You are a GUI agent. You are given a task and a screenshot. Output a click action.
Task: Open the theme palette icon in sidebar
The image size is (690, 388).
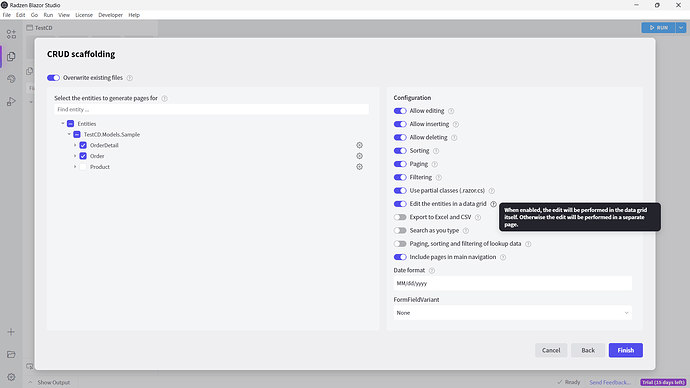11,79
